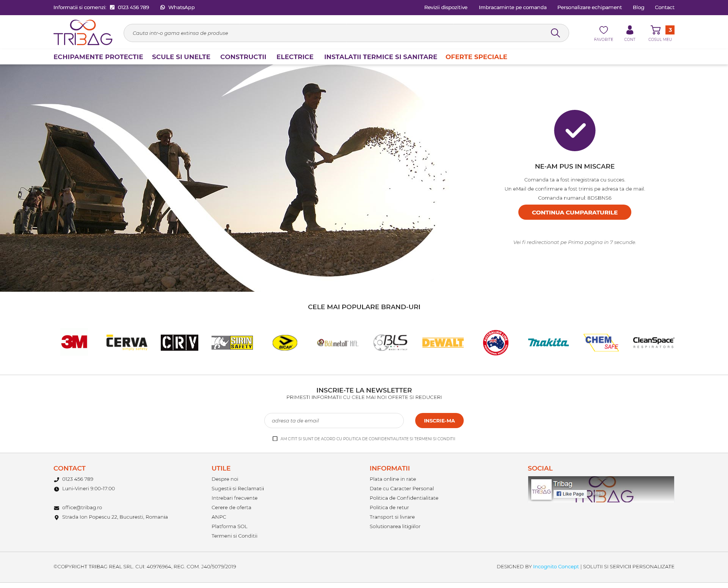Click the WhatsApp icon in the header
This screenshot has height=588, width=728.
[x=163, y=7]
